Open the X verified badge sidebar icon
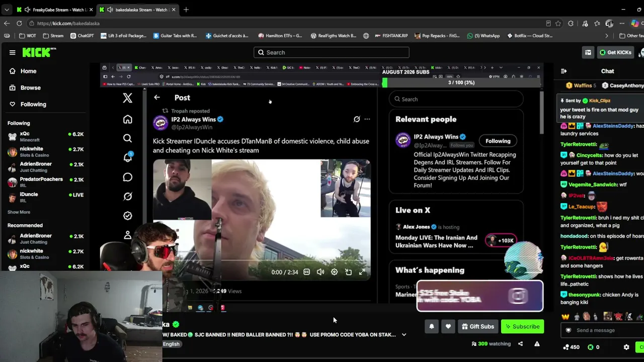 click(x=127, y=216)
